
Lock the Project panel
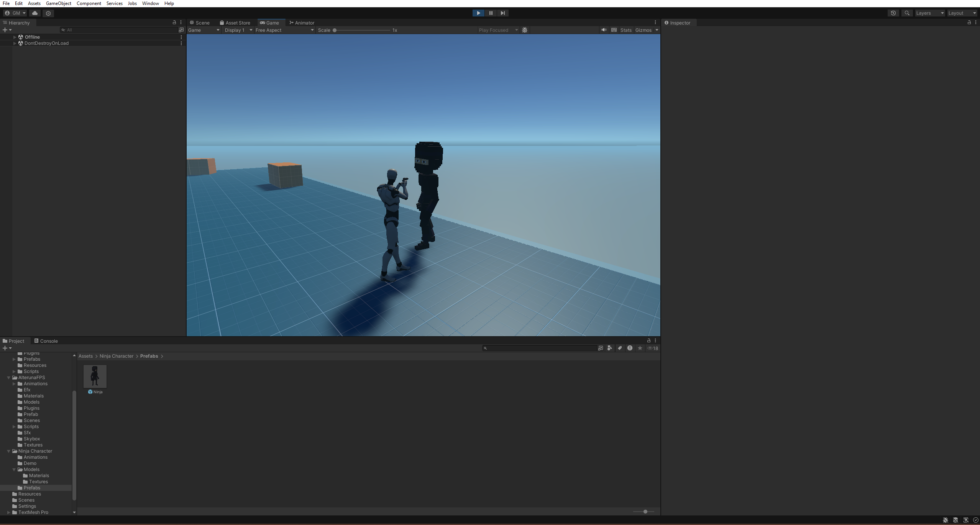coord(649,340)
